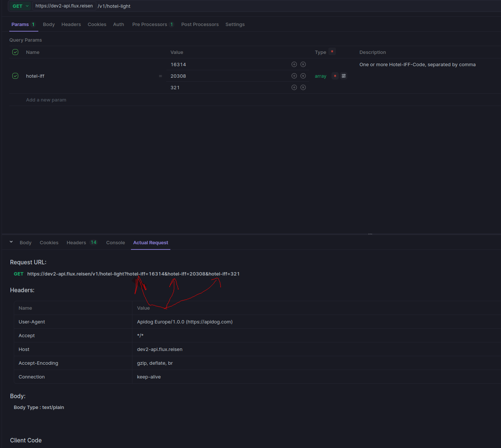Image resolution: width=501 pixels, height=448 pixels.
Task: Toggle required asterisk in Type column header
Action: pyautogui.click(x=332, y=52)
